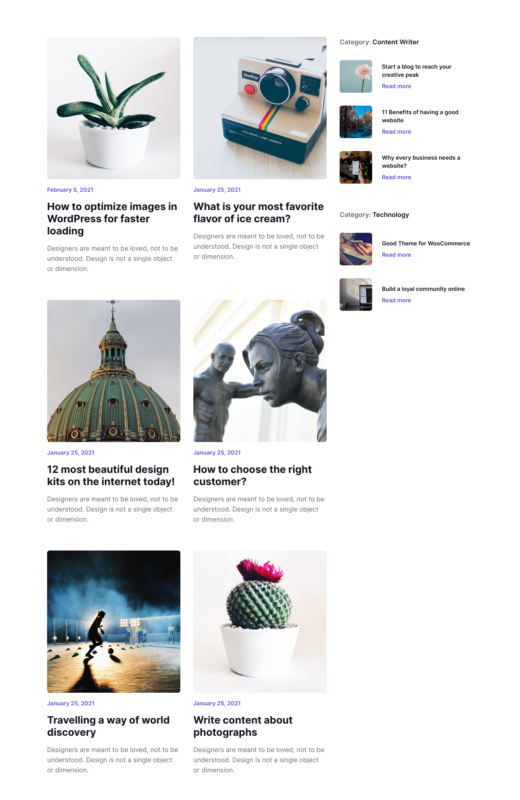Open 'What is your most favorite flavor' title
Screen dimensions: 520x800
point(258,213)
